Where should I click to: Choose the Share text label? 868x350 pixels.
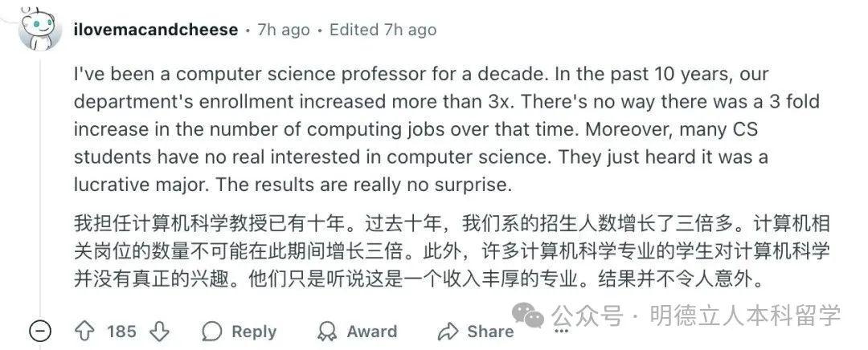click(490, 332)
